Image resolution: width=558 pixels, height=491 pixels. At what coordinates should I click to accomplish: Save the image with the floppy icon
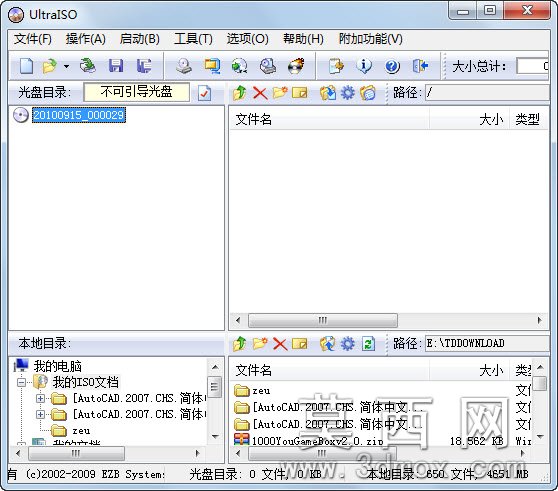[116, 66]
